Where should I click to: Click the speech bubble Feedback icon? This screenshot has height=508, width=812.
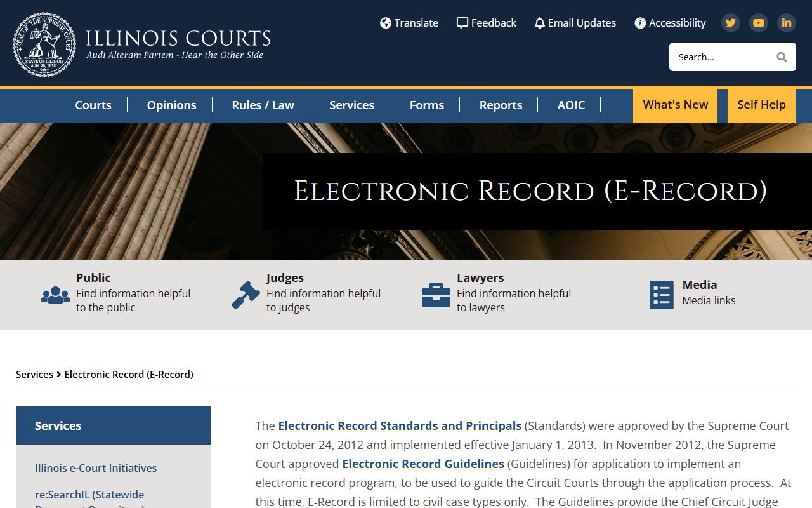[462, 23]
